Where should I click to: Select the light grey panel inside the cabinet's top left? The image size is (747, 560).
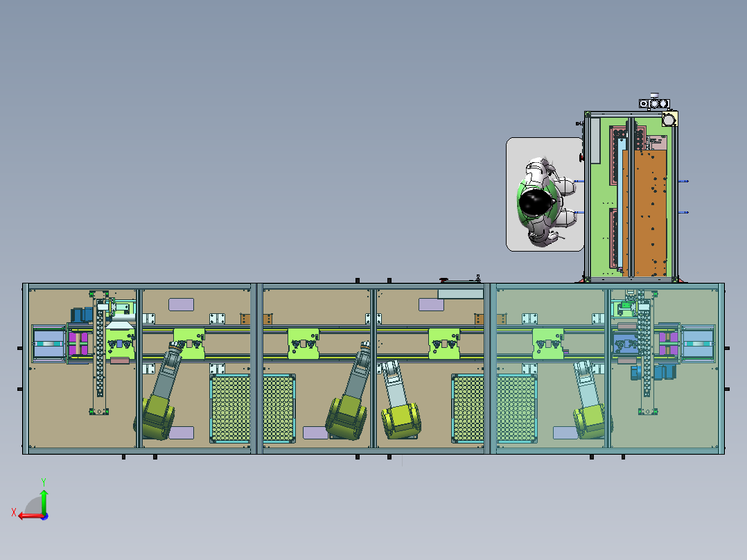tap(595, 141)
